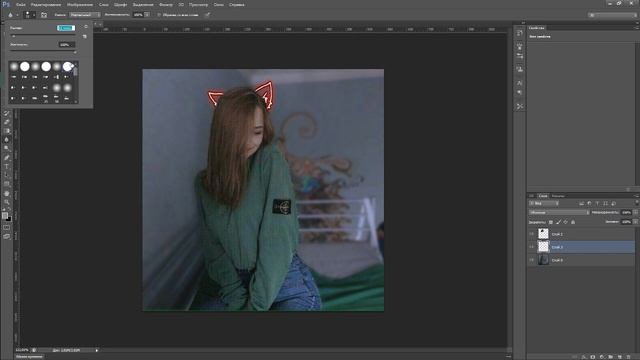640x360 pixels.
Task: Filter layers by shape icon
Action: (605, 203)
